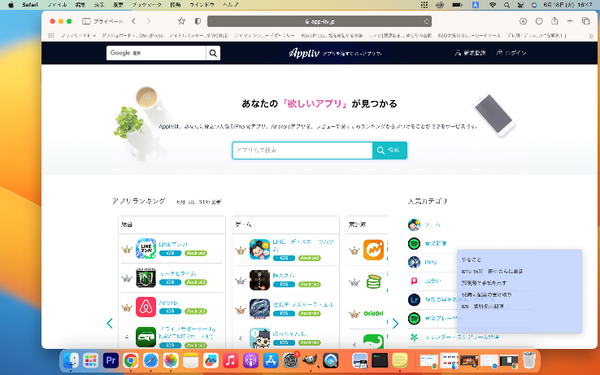Open the private tab group dropdown
This screenshot has height=375, width=600.
tap(108, 21)
